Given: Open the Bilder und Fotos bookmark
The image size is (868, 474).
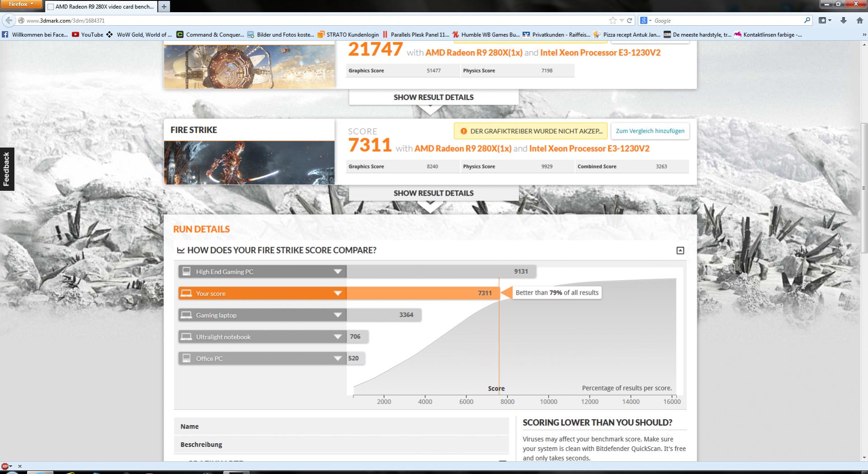Looking at the screenshot, I should click(281, 34).
